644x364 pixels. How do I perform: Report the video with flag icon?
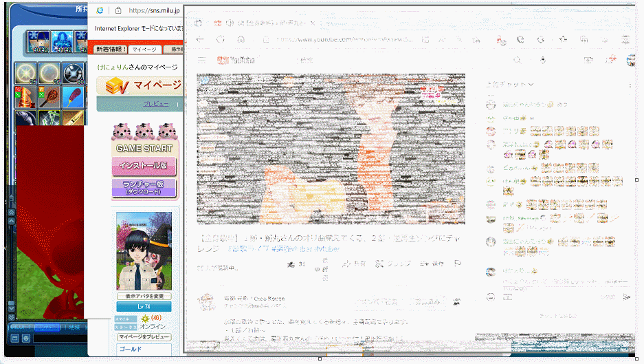tap(458, 264)
